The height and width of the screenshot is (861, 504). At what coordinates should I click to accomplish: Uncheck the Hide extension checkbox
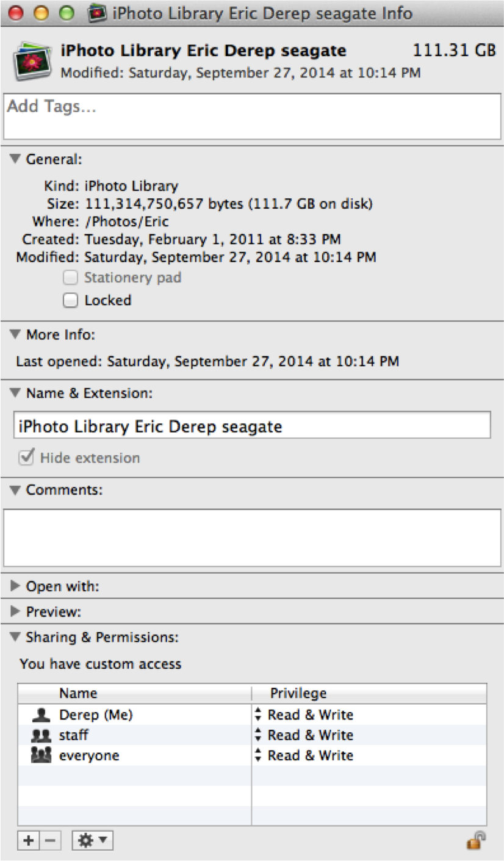pos(26,458)
